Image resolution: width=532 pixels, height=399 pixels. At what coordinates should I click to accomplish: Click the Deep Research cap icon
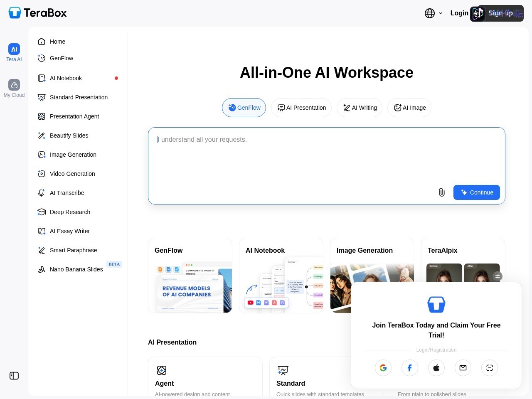(42, 212)
